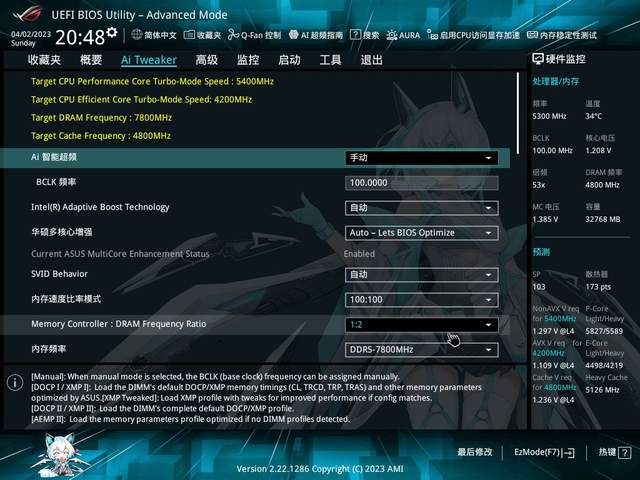Click the 预测 heading

pyautogui.click(x=541, y=252)
